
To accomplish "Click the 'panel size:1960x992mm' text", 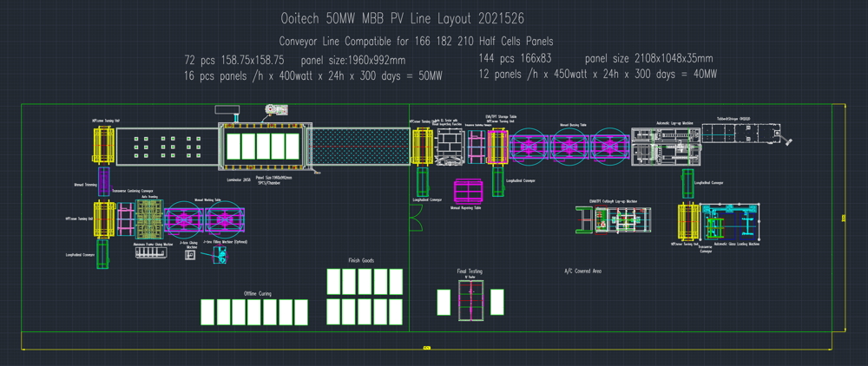I will [353, 60].
